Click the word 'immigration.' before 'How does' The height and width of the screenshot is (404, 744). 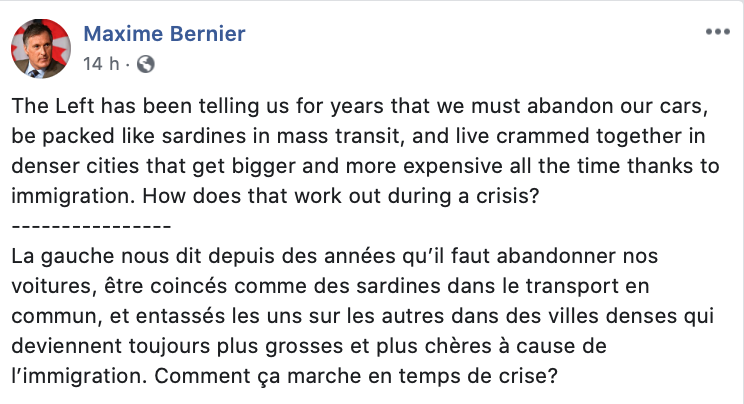tap(74, 197)
